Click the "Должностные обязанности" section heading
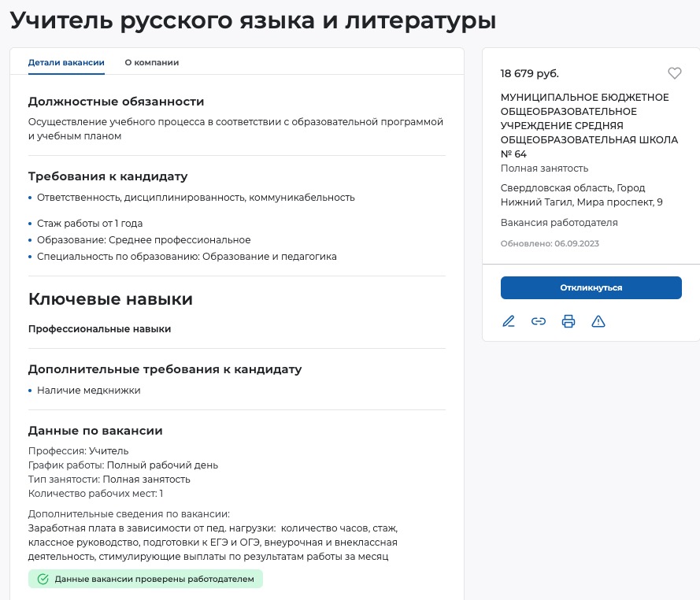The height and width of the screenshot is (600, 700). click(116, 102)
